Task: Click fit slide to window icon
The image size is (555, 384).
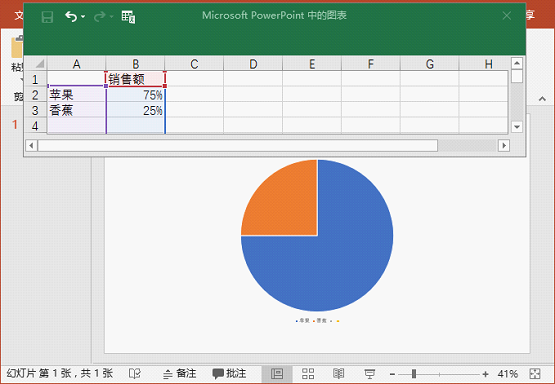Action: [x=535, y=374]
